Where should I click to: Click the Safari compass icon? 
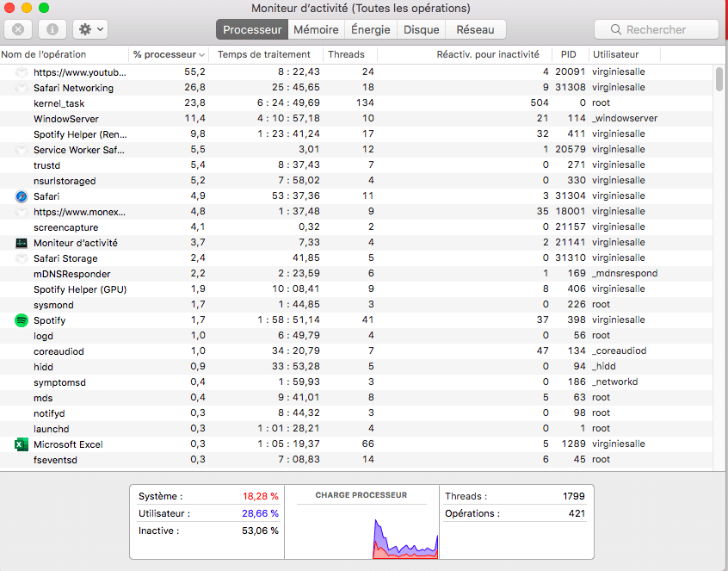click(22, 196)
